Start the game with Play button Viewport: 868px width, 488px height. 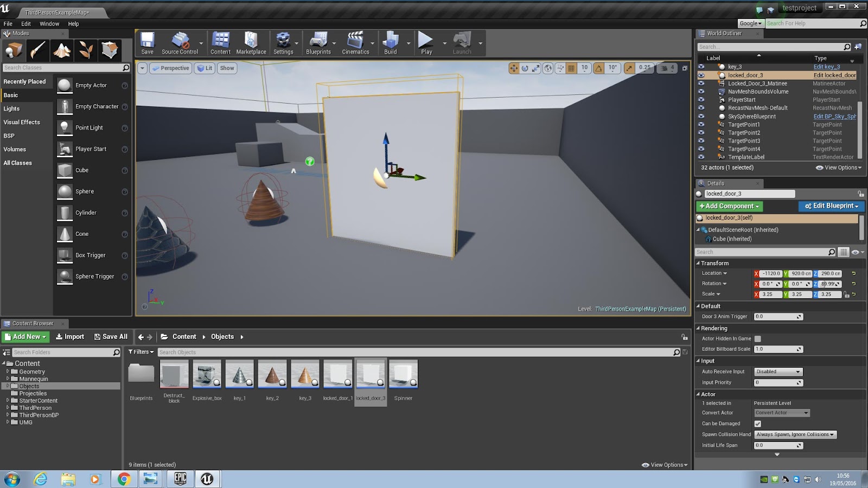pyautogui.click(x=426, y=43)
